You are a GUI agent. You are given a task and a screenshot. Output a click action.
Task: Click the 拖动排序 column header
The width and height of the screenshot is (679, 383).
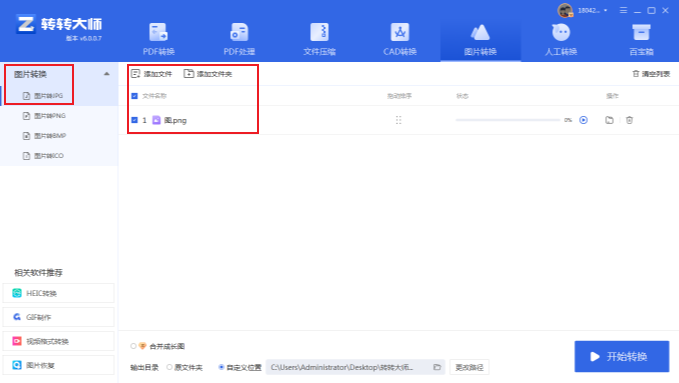399,96
